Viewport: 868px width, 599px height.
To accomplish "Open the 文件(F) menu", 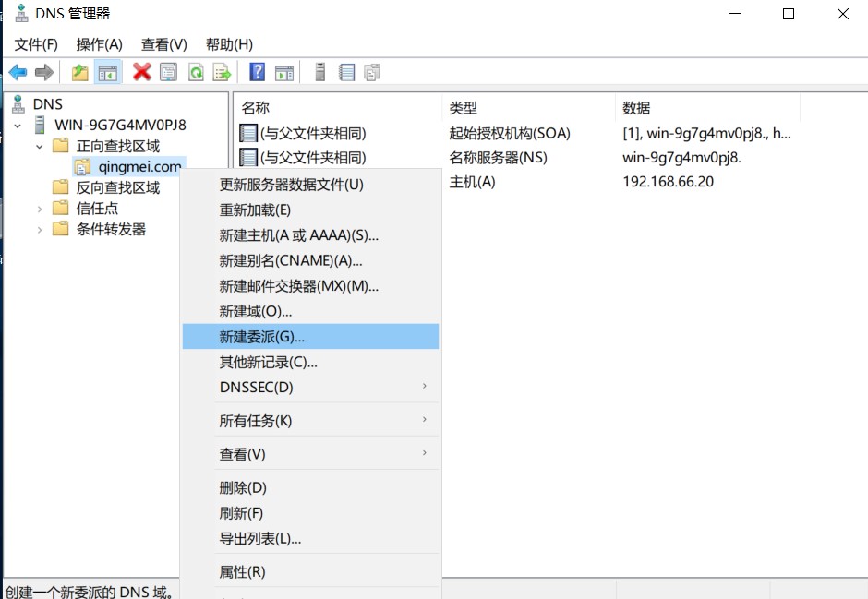I will pos(36,44).
